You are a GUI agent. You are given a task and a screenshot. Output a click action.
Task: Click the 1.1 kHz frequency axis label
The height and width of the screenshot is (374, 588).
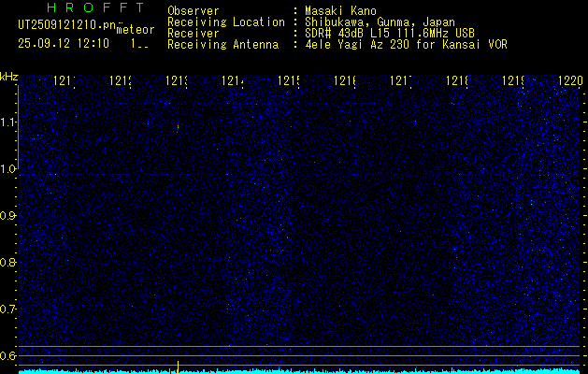click(7, 122)
